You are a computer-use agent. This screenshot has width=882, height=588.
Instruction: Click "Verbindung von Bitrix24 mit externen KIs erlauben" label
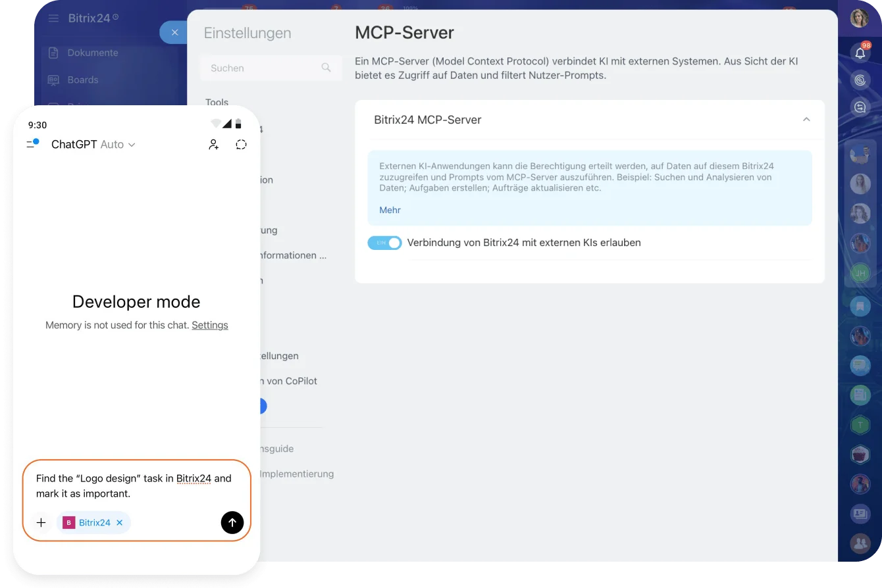tap(524, 243)
